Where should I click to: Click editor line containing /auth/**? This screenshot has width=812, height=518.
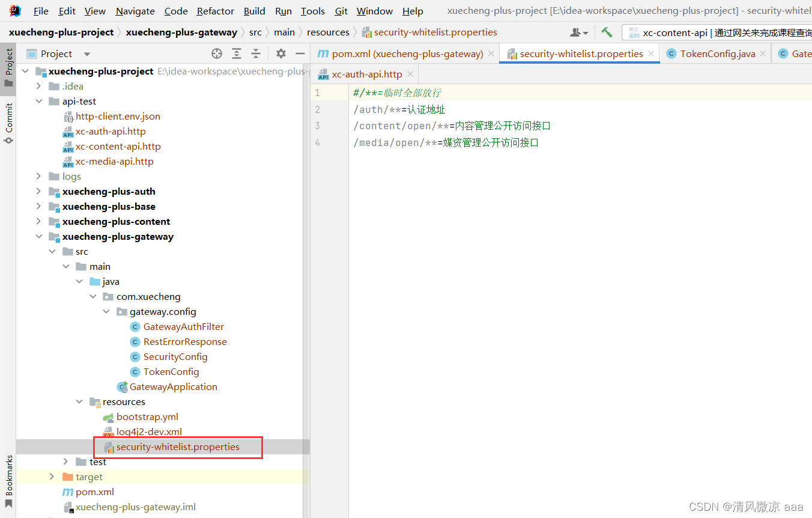[399, 109]
